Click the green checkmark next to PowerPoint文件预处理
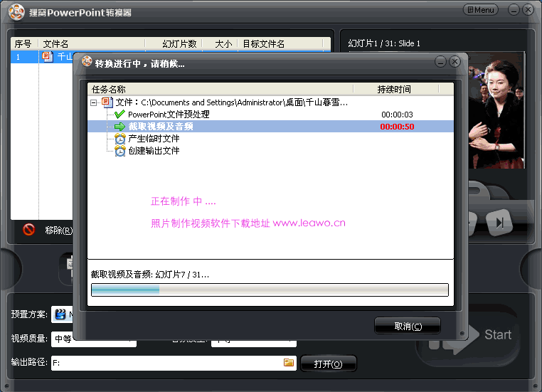Image resolution: width=542 pixels, height=392 pixels. [119, 115]
